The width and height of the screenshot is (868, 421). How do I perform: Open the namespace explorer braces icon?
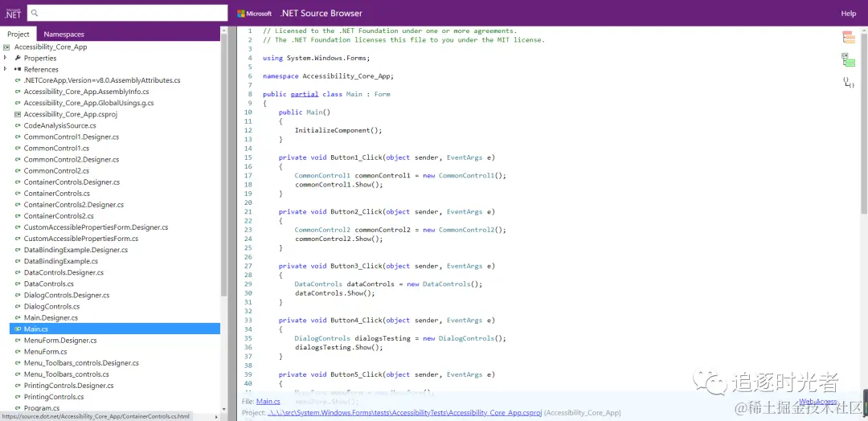coord(849,83)
